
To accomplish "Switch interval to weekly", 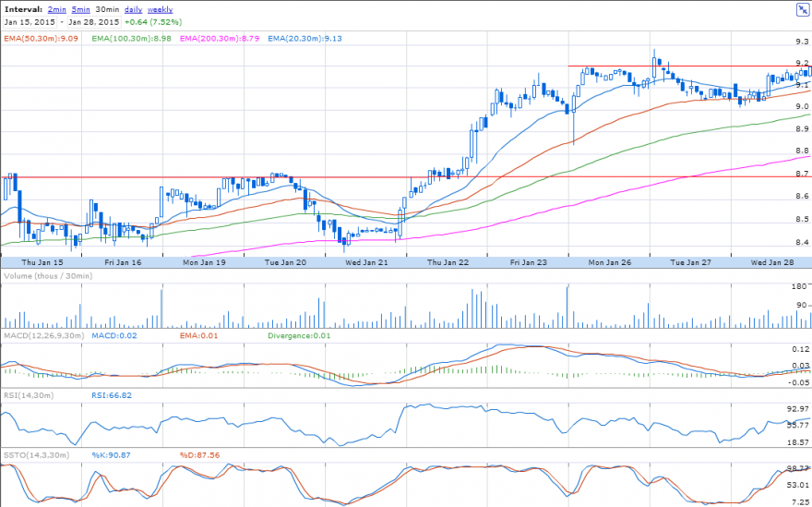I will (160, 9).
